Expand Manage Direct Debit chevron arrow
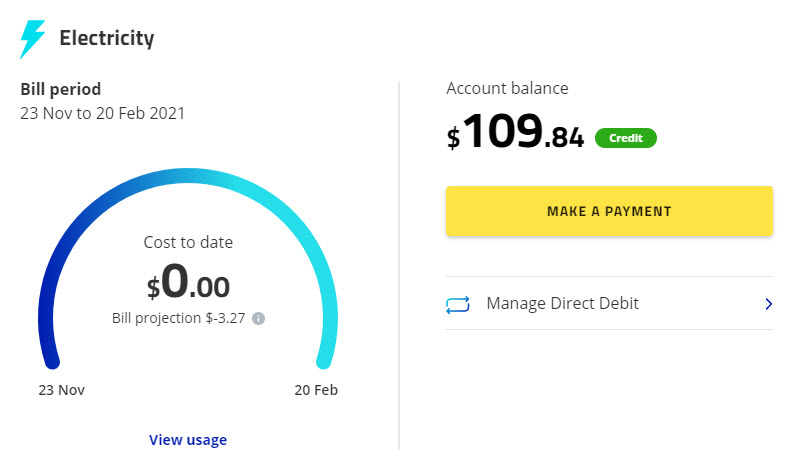The image size is (787, 459). (x=768, y=303)
